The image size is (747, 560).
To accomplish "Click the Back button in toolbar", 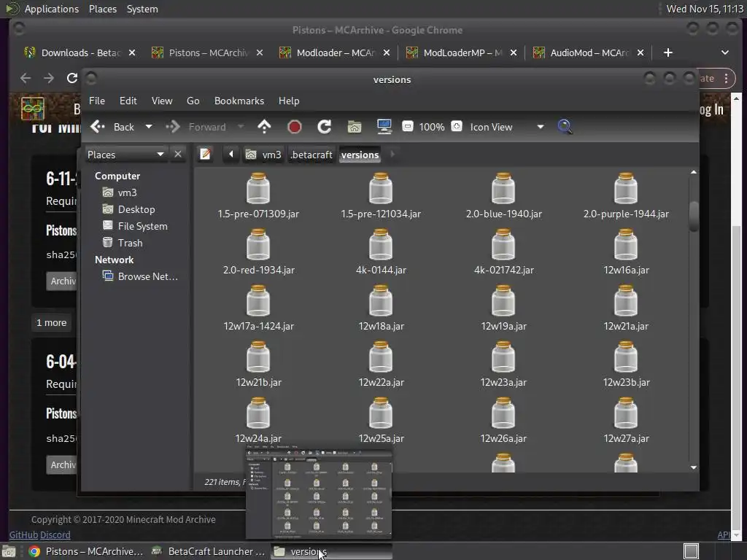I will 113,127.
